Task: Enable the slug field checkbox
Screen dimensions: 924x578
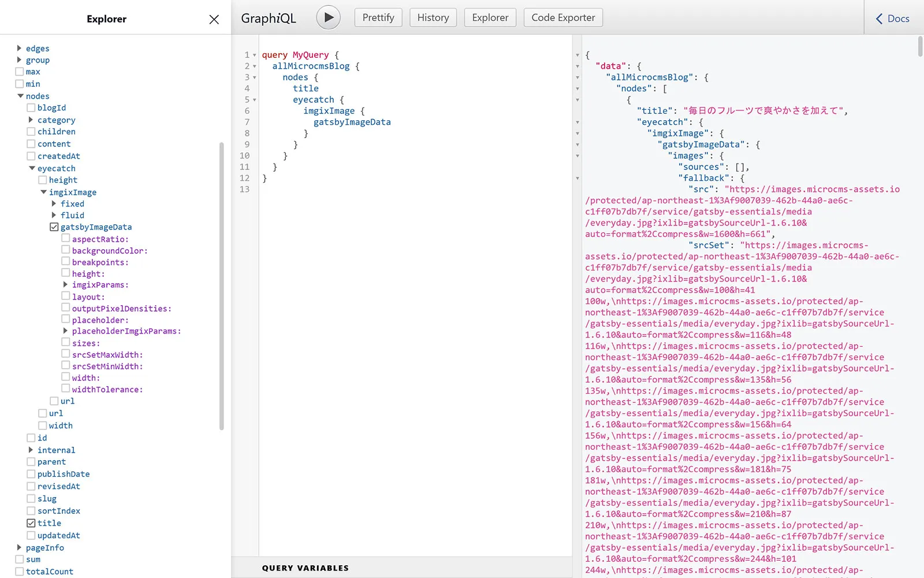Action: click(x=31, y=499)
